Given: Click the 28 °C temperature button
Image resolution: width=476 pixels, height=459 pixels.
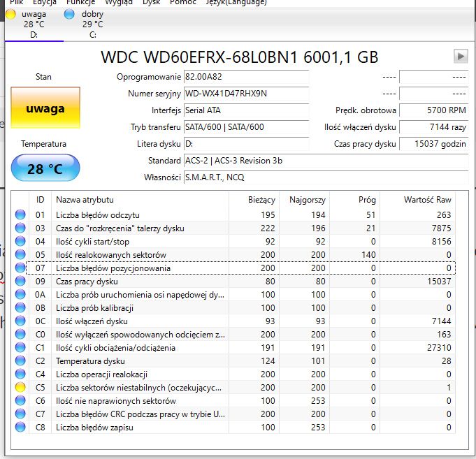Looking at the screenshot, I should 45,168.
